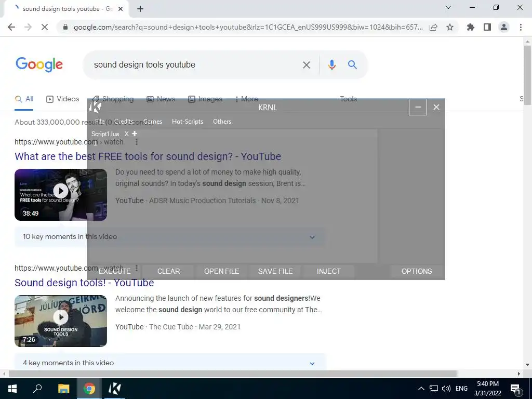This screenshot has height=399, width=532.
Task: Switch to Videos results tab
Action: pyautogui.click(x=62, y=99)
